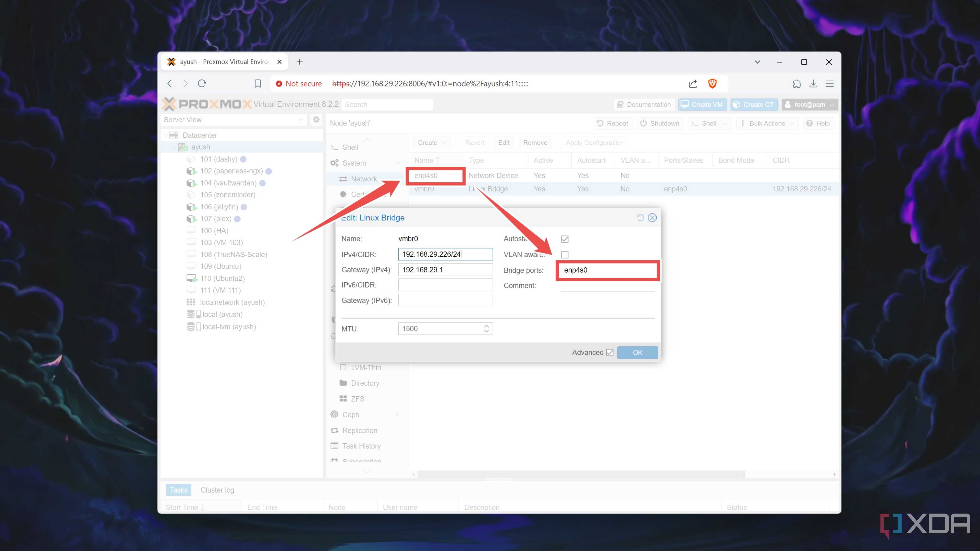Collapse the System menu section
980x551 pixels.
coord(398,163)
